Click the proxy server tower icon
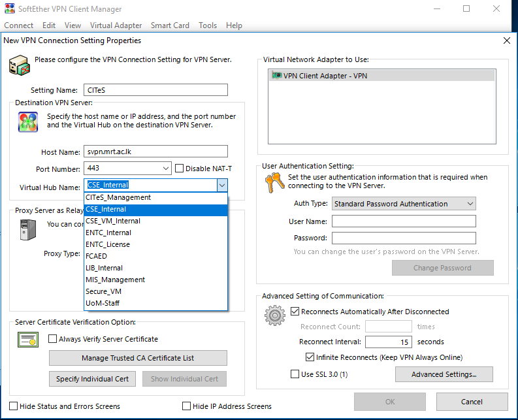Screen dimensions: 518x420 pos(27,229)
